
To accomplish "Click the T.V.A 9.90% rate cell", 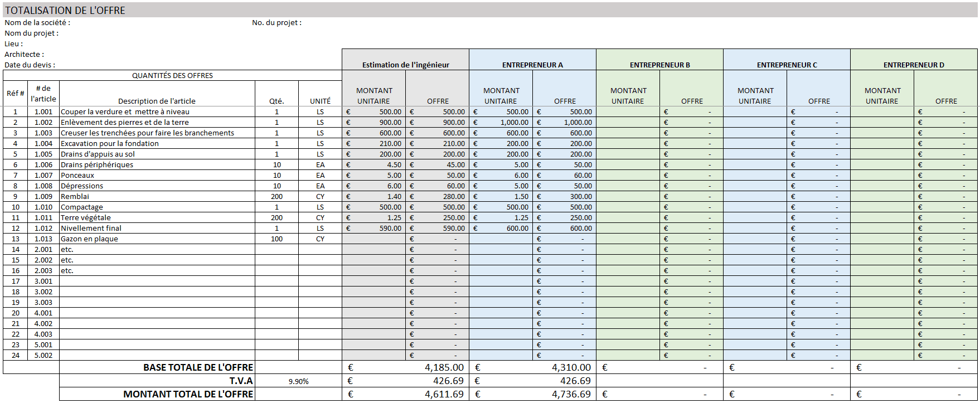I will 298,381.
